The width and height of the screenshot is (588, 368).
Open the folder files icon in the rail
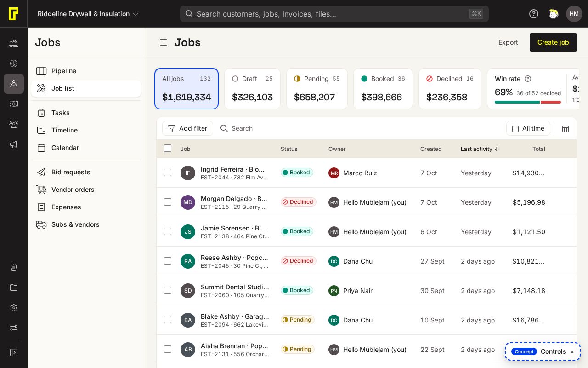point(14,287)
